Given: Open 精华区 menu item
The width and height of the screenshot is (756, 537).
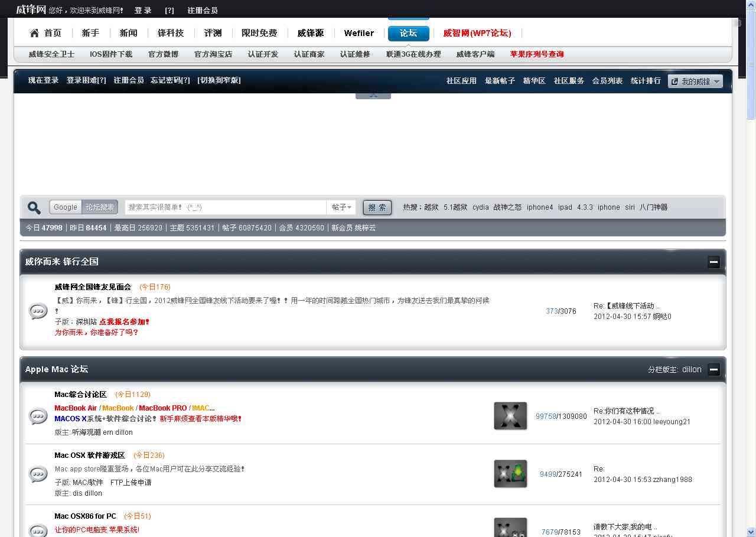Looking at the screenshot, I should pyautogui.click(x=535, y=81).
